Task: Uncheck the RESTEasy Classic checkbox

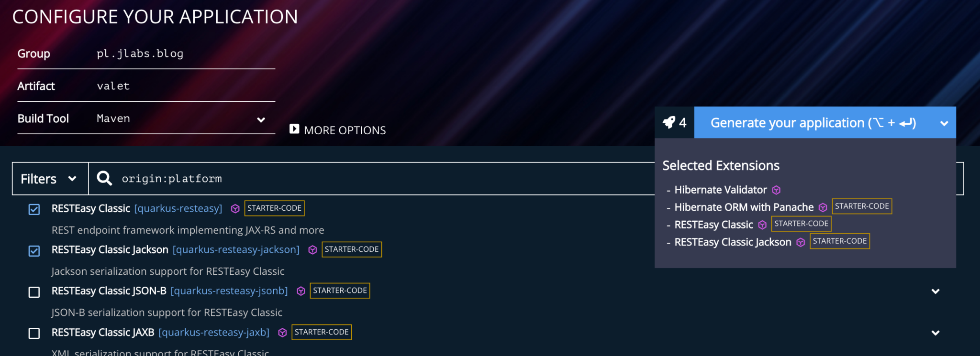Action: (34, 209)
